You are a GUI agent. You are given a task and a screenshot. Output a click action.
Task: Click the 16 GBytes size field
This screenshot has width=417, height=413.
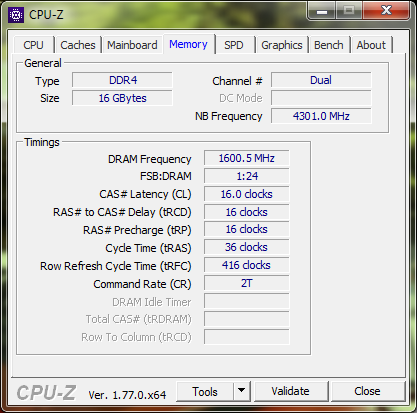(122, 98)
